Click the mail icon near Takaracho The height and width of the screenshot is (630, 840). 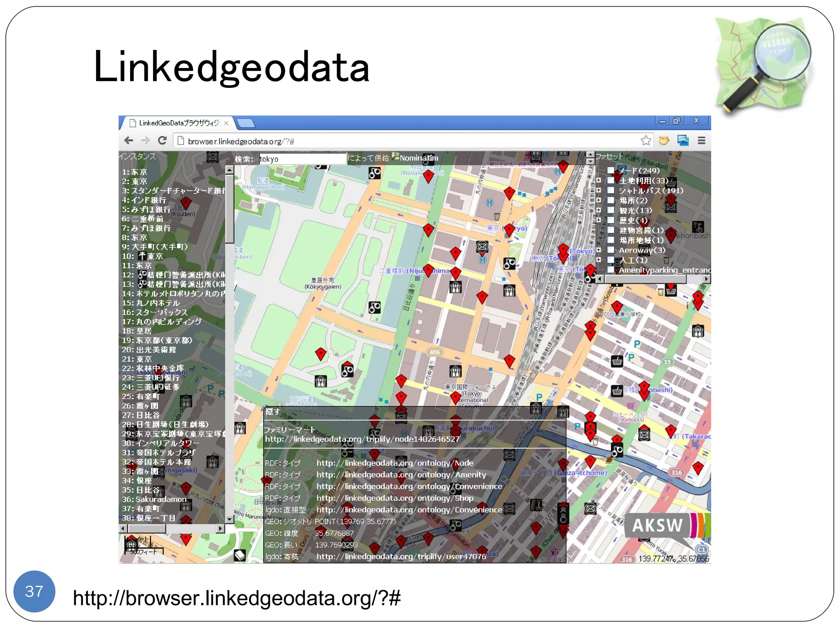(x=644, y=435)
